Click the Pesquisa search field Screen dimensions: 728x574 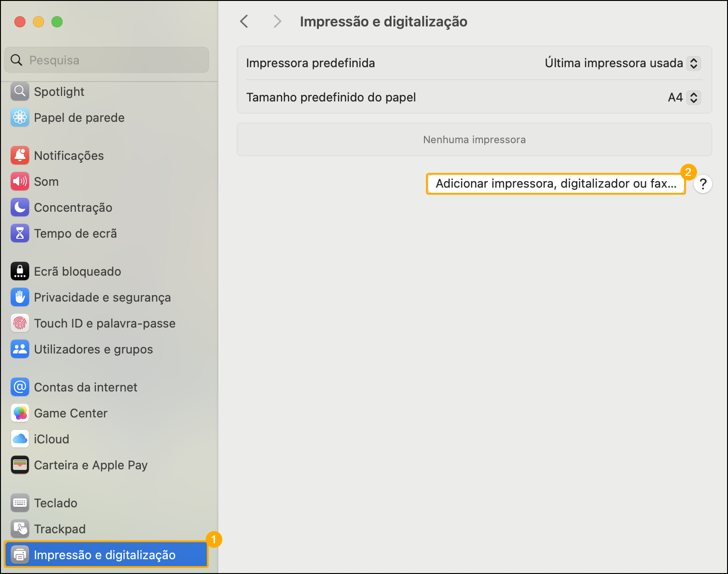click(107, 60)
